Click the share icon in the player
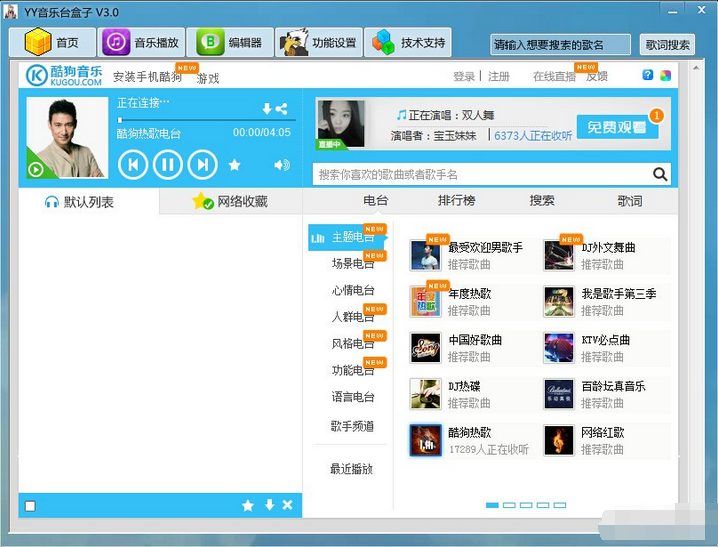The height and width of the screenshot is (547, 718). pos(282,109)
